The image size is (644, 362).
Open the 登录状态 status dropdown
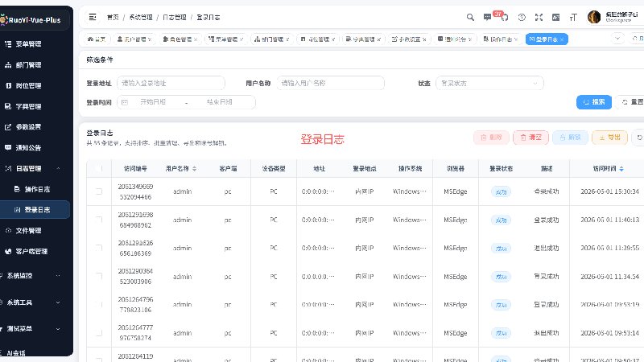coord(489,84)
